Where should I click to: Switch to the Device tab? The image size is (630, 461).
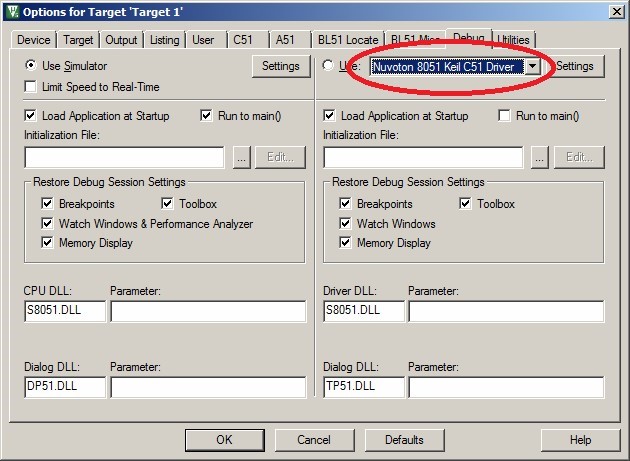click(x=33, y=40)
